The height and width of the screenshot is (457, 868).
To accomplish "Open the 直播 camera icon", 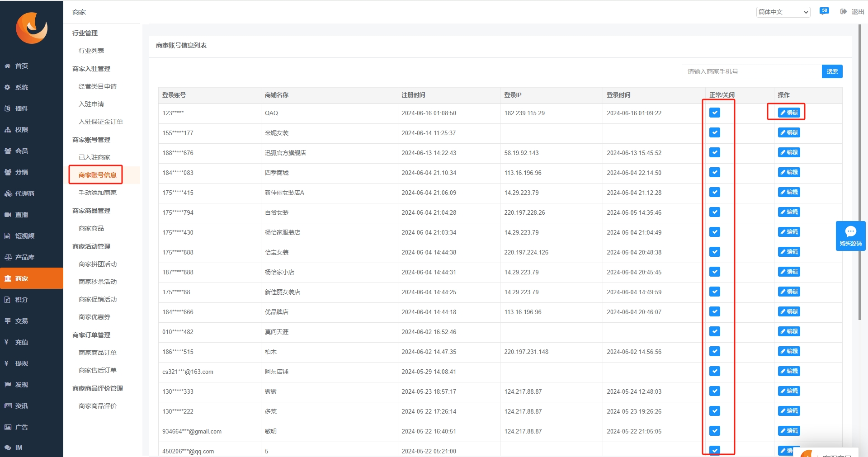I will [x=8, y=215].
